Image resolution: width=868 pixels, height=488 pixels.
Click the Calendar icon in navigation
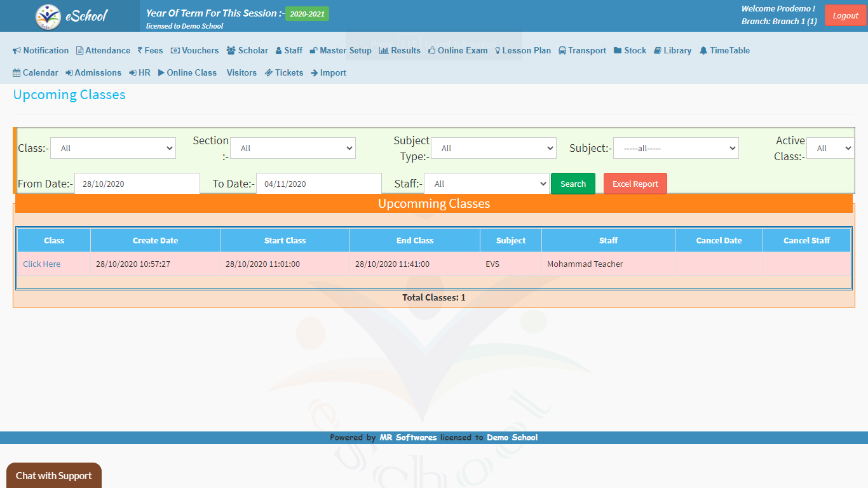tap(17, 73)
